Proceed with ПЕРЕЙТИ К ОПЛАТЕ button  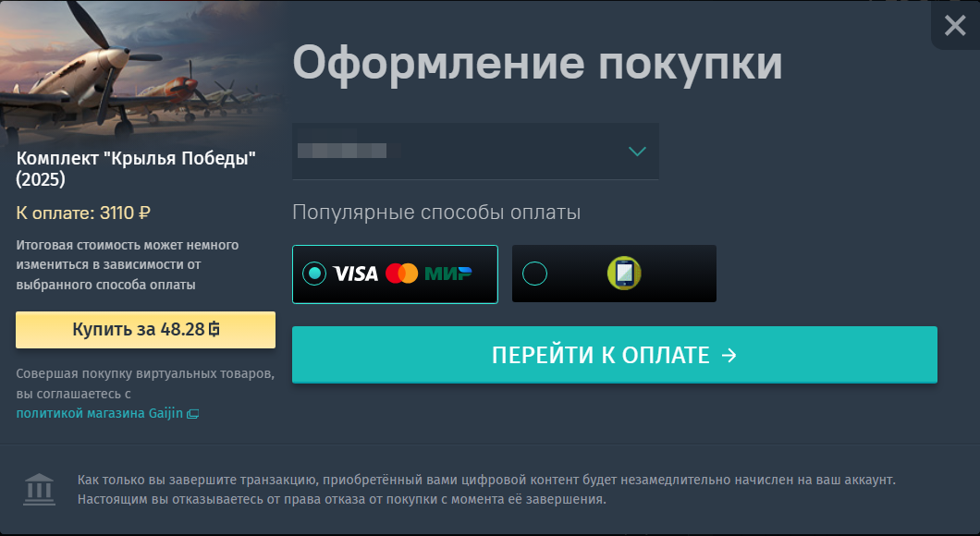(615, 355)
